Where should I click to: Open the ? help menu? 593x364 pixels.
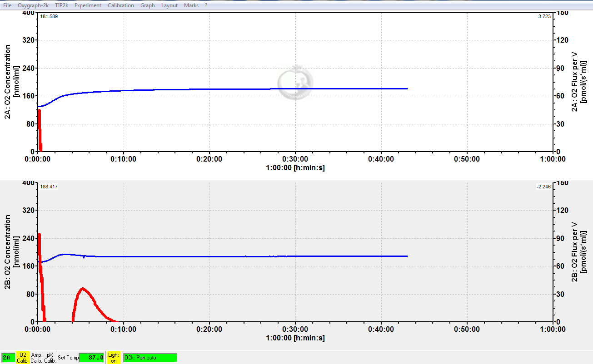206,5
